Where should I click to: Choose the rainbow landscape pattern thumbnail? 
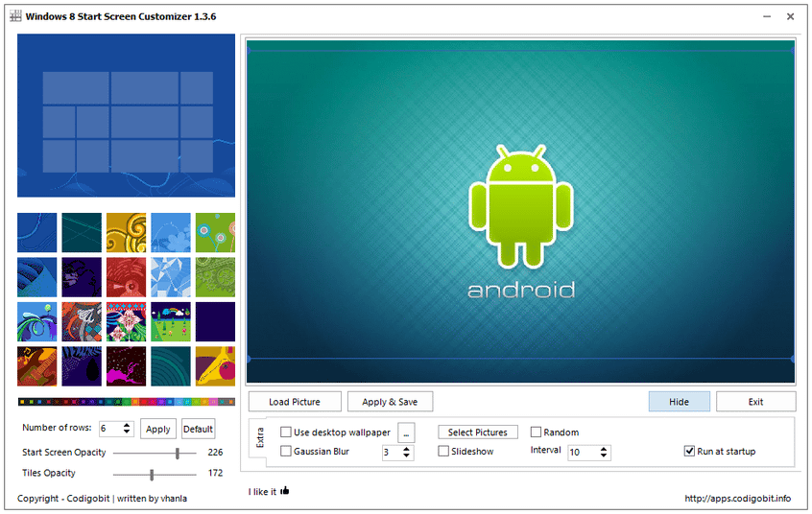click(x=171, y=322)
